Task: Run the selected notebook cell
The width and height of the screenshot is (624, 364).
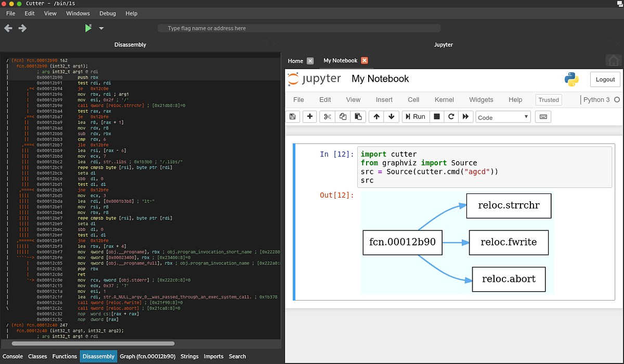Action: pyautogui.click(x=415, y=116)
